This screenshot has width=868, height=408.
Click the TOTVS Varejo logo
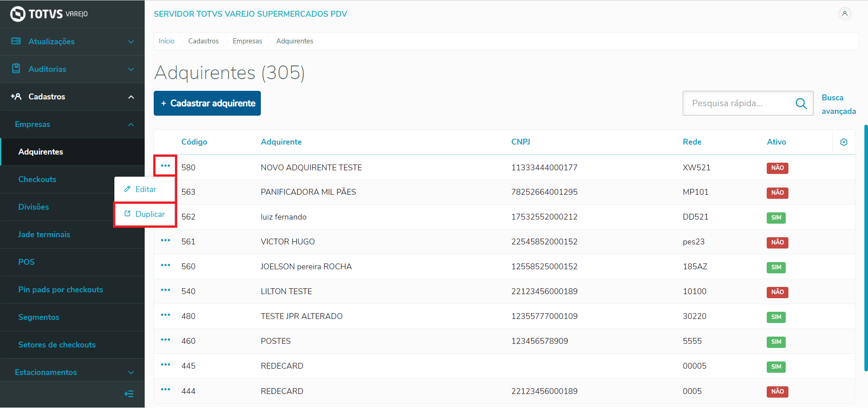49,14
